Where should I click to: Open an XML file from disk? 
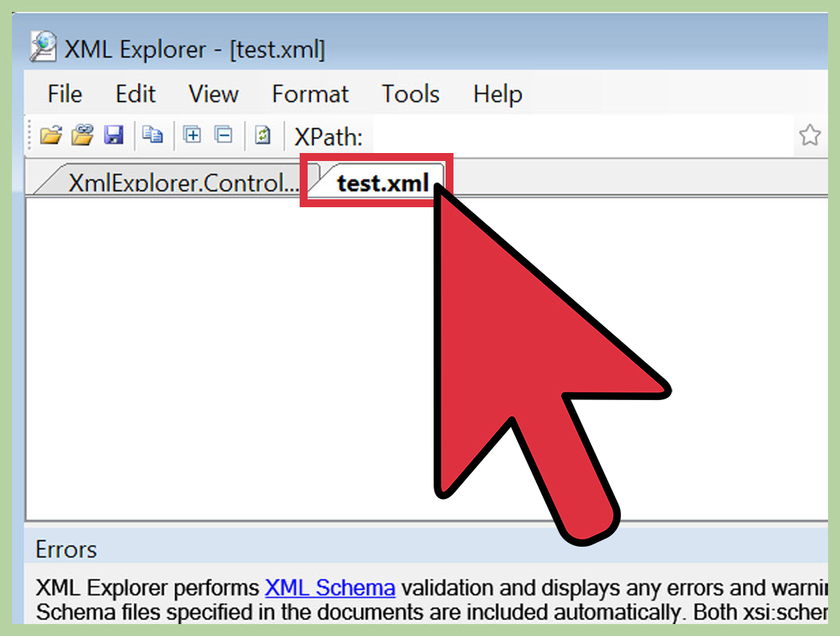click(51, 135)
